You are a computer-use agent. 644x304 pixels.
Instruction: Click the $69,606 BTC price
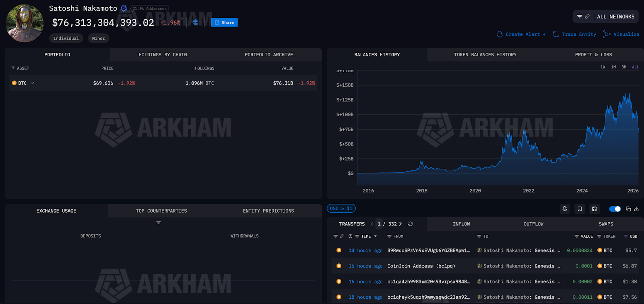[x=103, y=83]
